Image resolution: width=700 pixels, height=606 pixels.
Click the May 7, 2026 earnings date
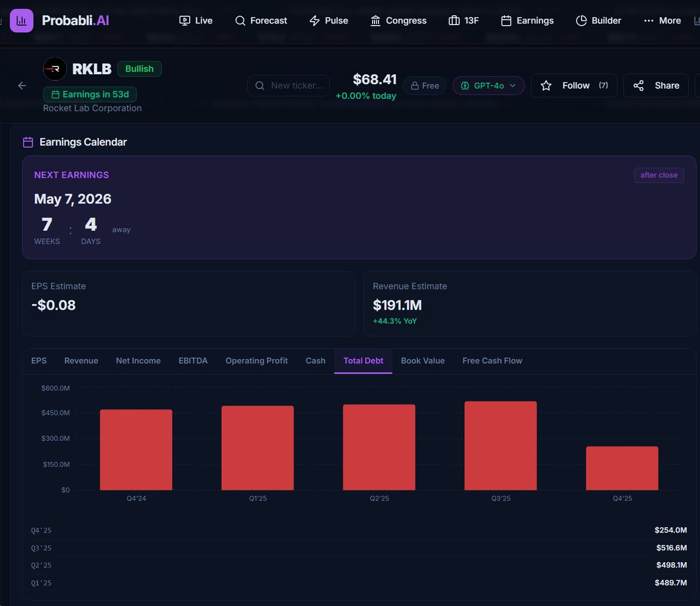click(73, 199)
